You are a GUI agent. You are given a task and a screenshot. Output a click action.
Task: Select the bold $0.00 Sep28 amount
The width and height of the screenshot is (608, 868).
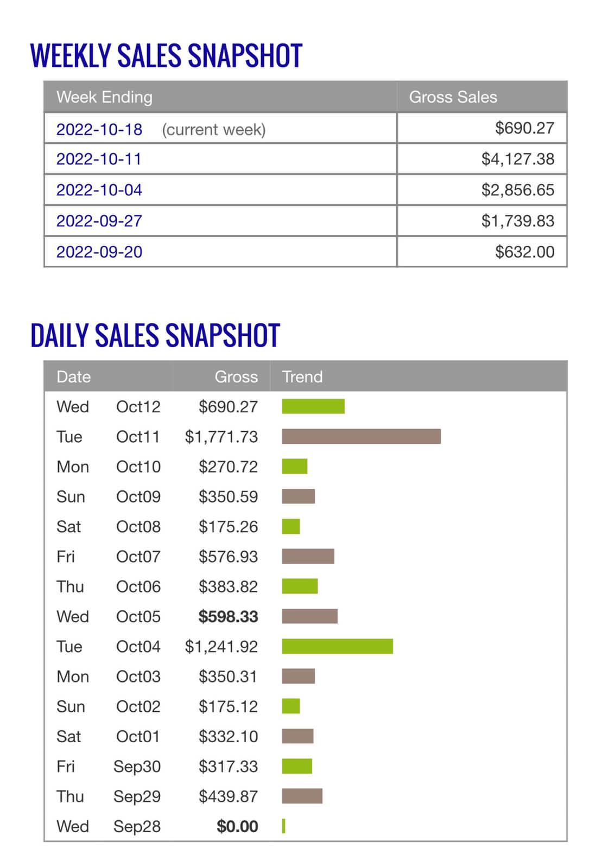click(x=237, y=826)
